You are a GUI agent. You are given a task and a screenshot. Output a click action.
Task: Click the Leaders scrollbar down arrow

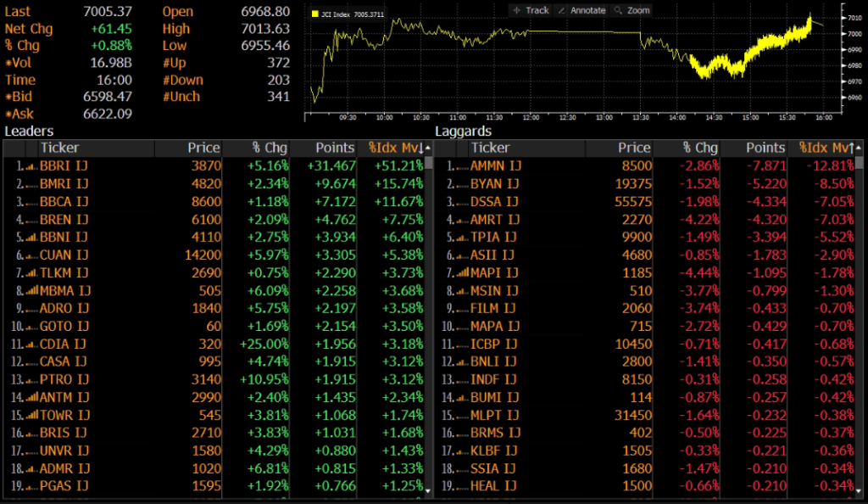pyautogui.click(x=428, y=490)
